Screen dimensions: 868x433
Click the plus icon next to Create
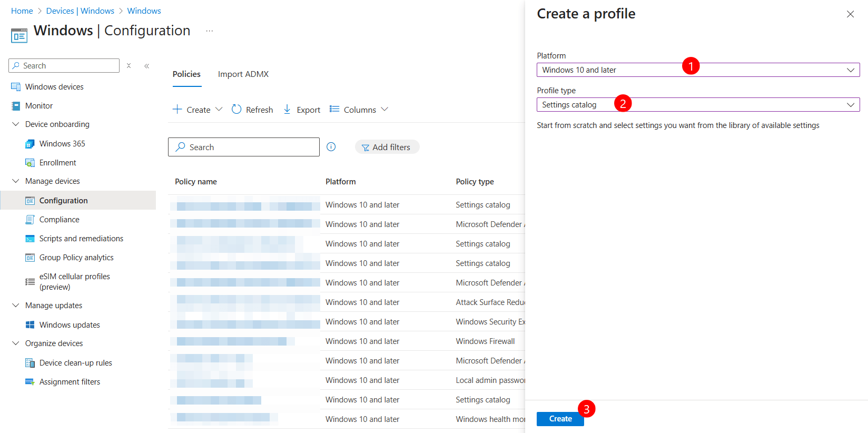pos(177,109)
